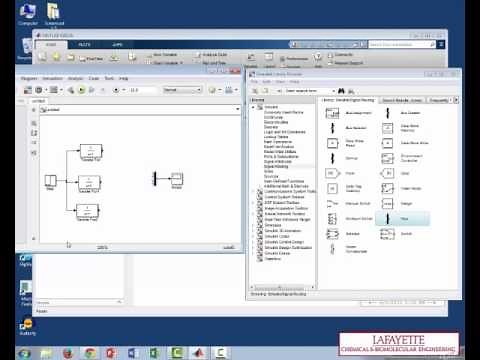
Task: Run the Simulink model simulation
Action: 81,90
